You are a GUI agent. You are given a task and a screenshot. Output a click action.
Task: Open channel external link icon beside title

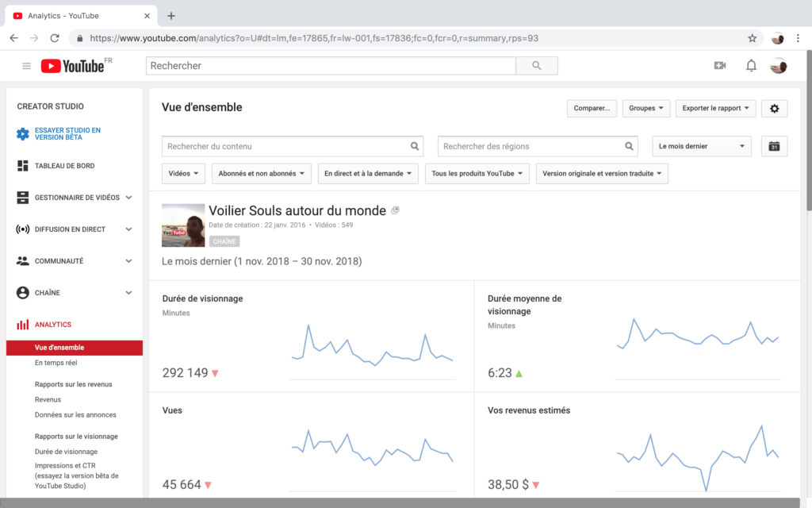pos(395,210)
